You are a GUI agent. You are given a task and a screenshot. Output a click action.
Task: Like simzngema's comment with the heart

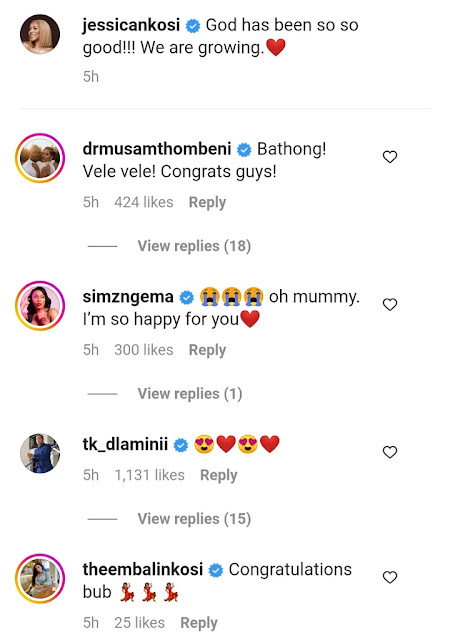click(390, 304)
